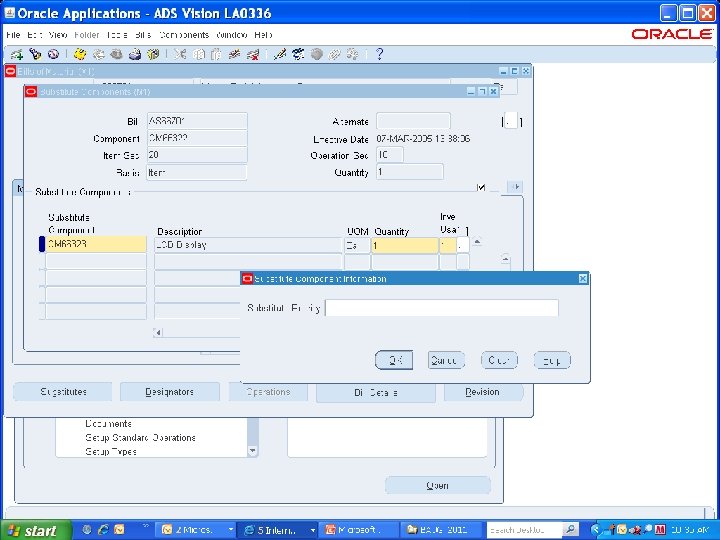
Task: Click the Edit Field pencil icon
Action: pyautogui.click(x=279, y=55)
